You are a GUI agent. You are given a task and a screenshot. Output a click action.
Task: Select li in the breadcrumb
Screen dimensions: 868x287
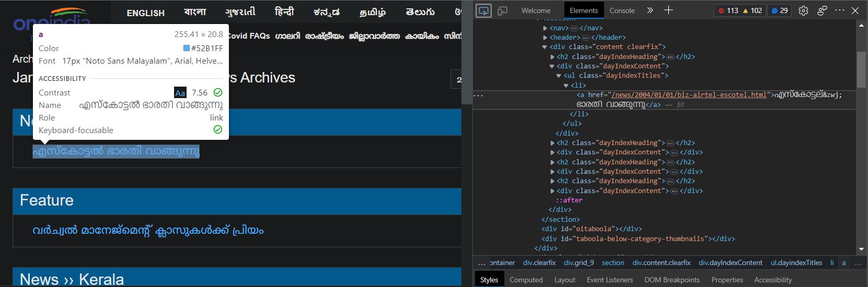click(x=832, y=263)
